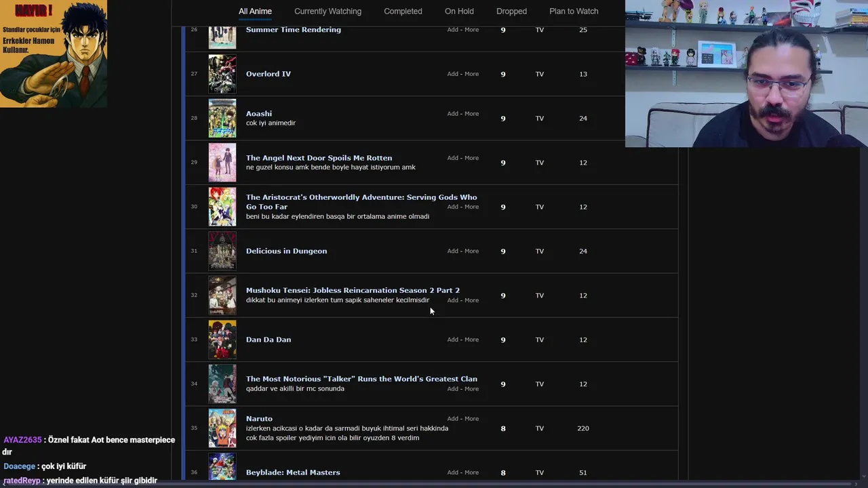Open Mushoku Tensei Season 2 Part 2 link

pos(353,290)
